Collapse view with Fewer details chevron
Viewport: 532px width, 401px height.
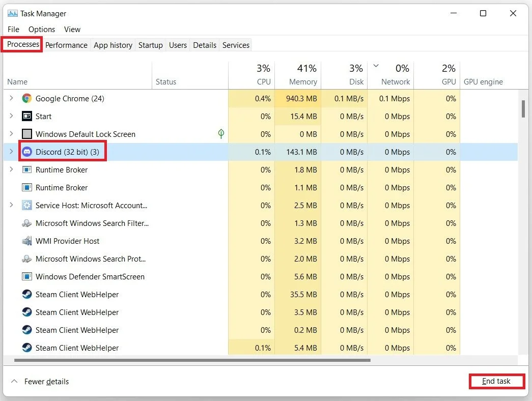pos(14,381)
